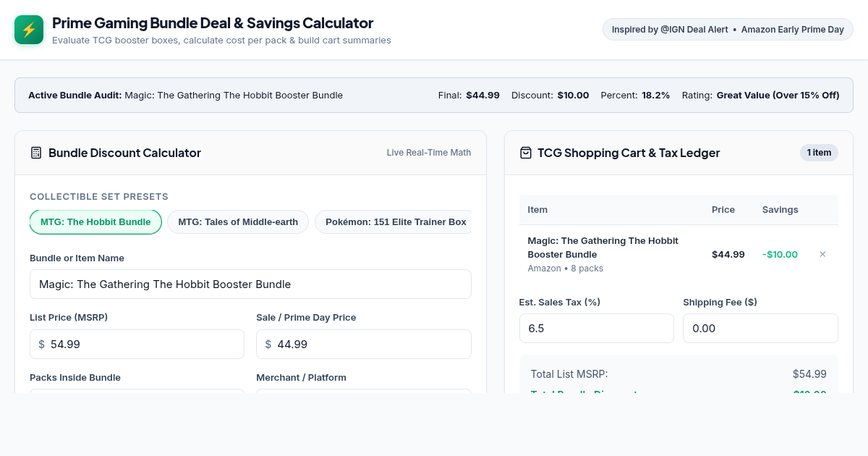Edit the Bundle or Item Name field
Viewport: 868px width, 456px height.
click(250, 284)
